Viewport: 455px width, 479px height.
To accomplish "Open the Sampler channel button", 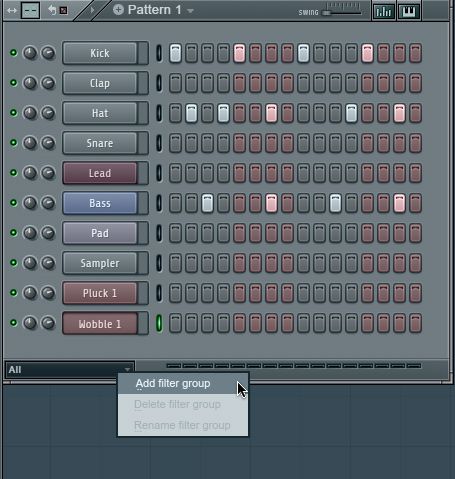I will point(100,263).
